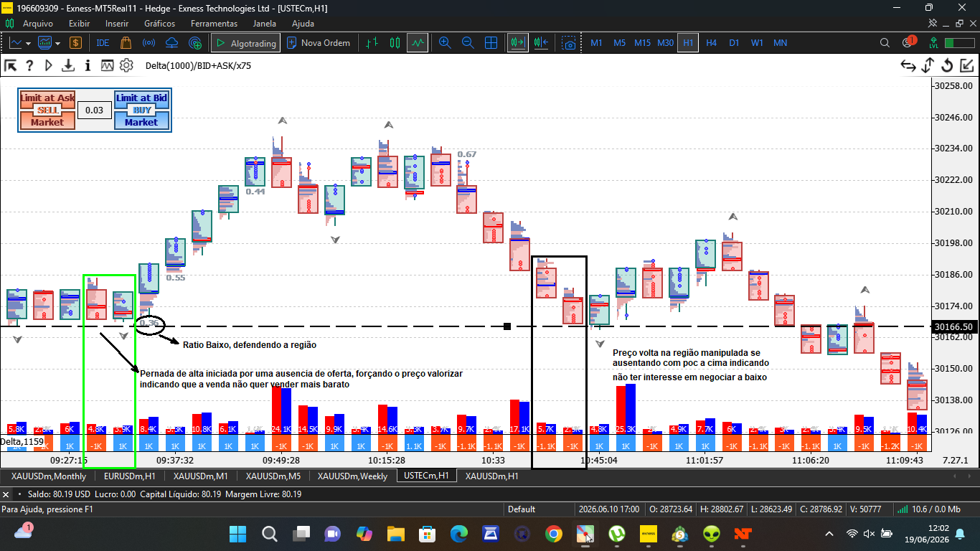Open the Ferramentas menu
Image resolution: width=980 pixels, height=551 pixels.
click(x=214, y=23)
